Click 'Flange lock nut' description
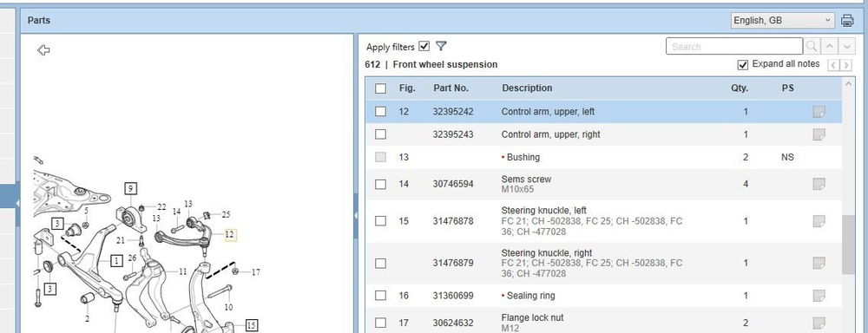This screenshot has width=868, height=333. (532, 318)
